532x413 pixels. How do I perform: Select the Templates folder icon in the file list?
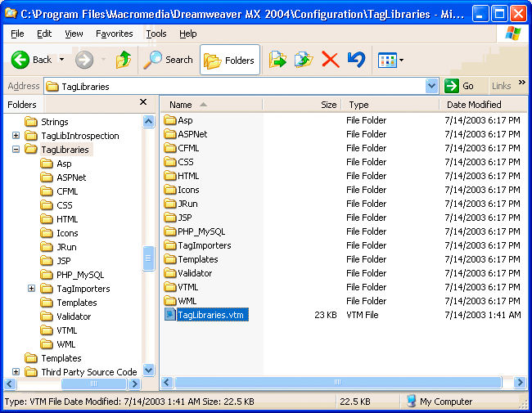click(x=170, y=259)
